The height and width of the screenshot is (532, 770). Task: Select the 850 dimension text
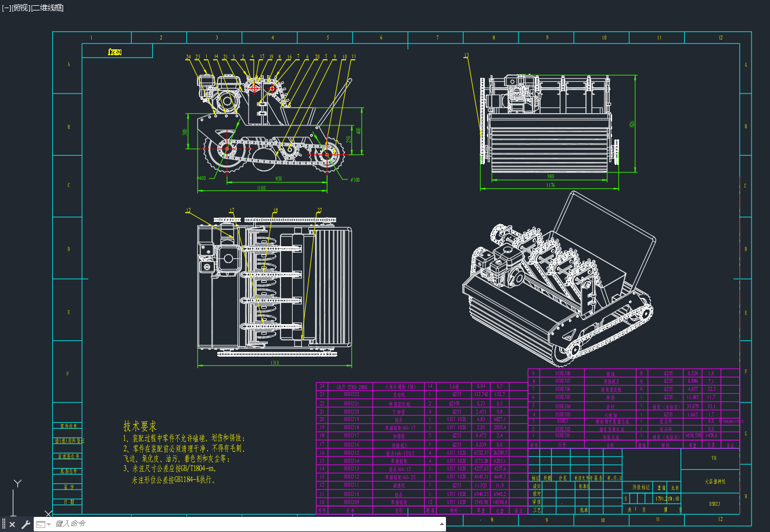pos(278,179)
